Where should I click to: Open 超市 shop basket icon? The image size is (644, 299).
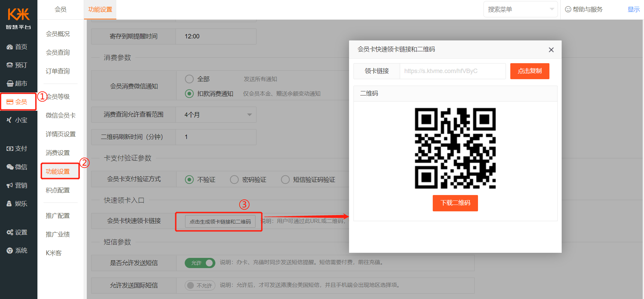pos(10,84)
